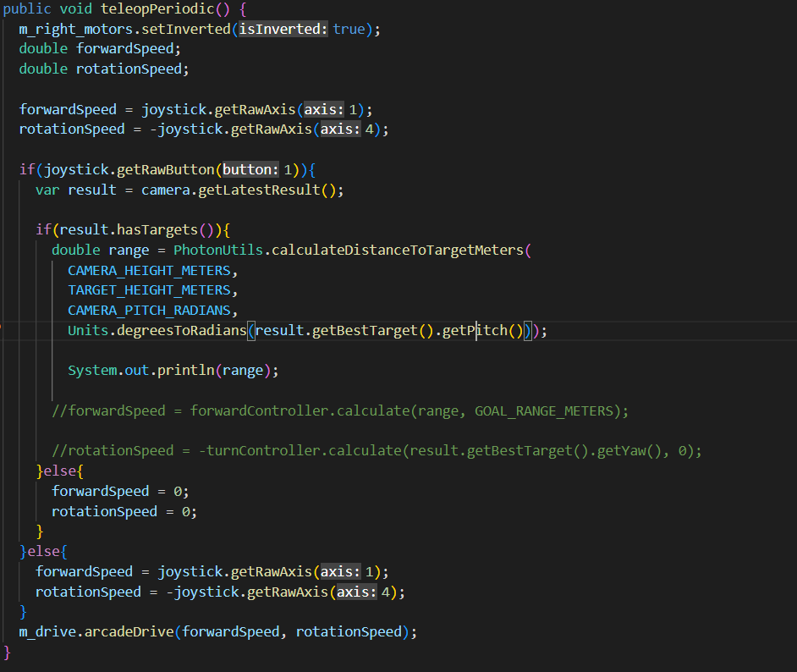Viewport: 797px width, 672px height.
Task: Click the TARGET_HEIGHT_METERS constant
Action: coord(149,290)
